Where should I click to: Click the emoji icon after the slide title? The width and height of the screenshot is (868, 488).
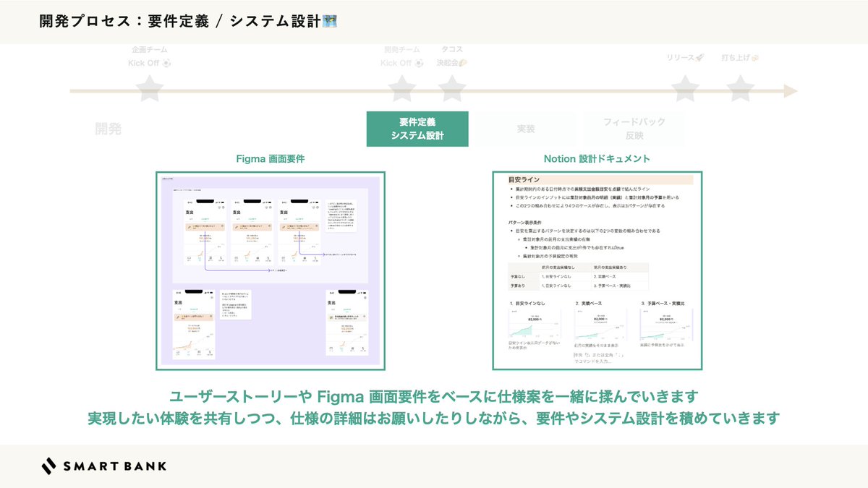coord(328,22)
